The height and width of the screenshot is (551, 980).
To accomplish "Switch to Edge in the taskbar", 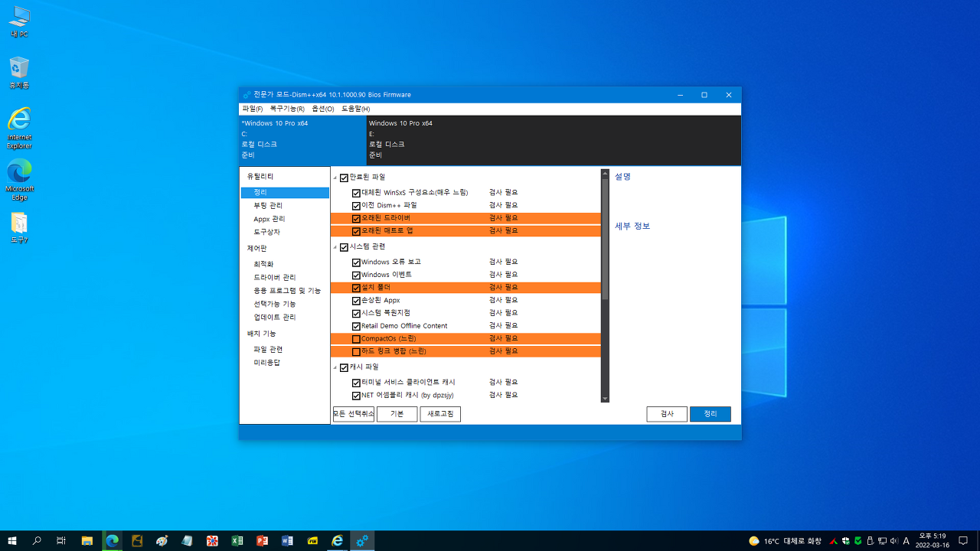I will 113,540.
